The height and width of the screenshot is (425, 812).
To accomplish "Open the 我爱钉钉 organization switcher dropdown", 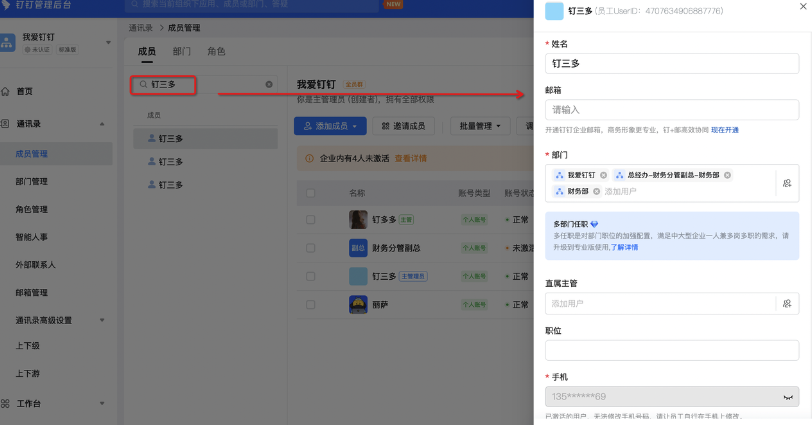I will (108, 42).
